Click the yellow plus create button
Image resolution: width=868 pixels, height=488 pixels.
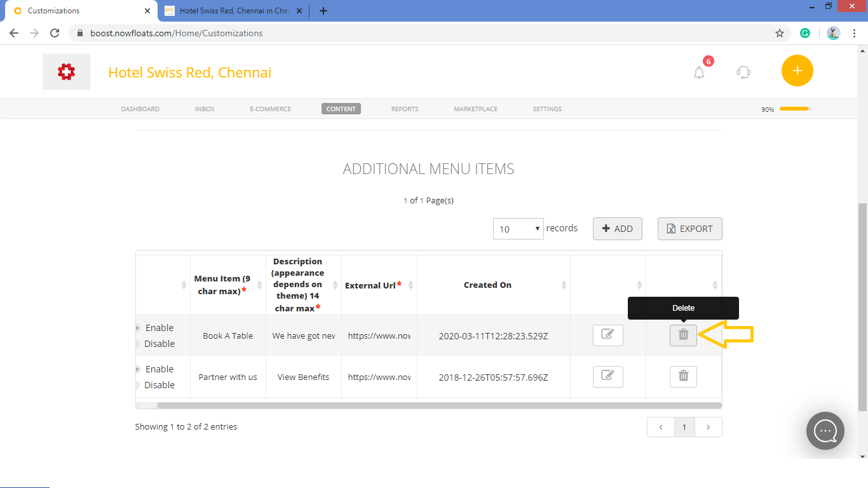797,71
